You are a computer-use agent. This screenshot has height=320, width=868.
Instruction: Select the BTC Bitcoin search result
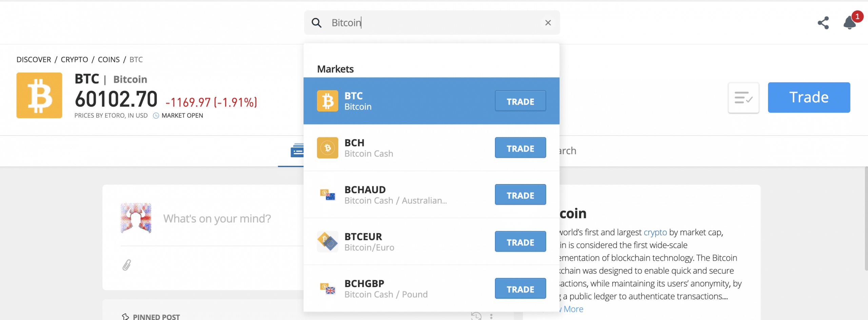click(x=431, y=101)
